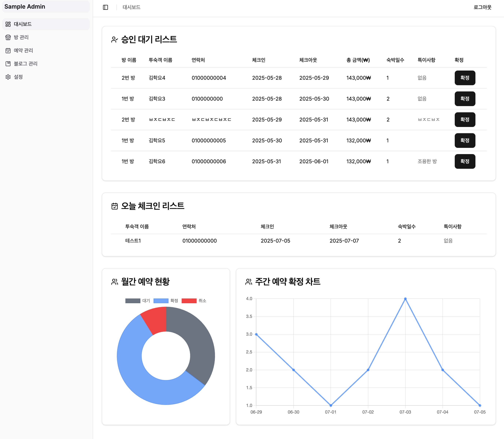
Task: Open 블로그 관리 in the sidebar
Action: pyautogui.click(x=46, y=64)
